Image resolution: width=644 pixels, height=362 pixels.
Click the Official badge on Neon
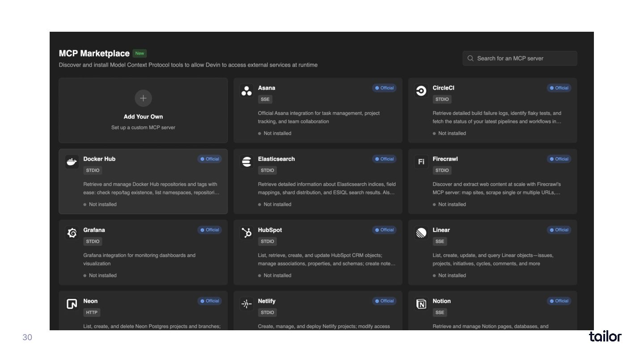209,301
